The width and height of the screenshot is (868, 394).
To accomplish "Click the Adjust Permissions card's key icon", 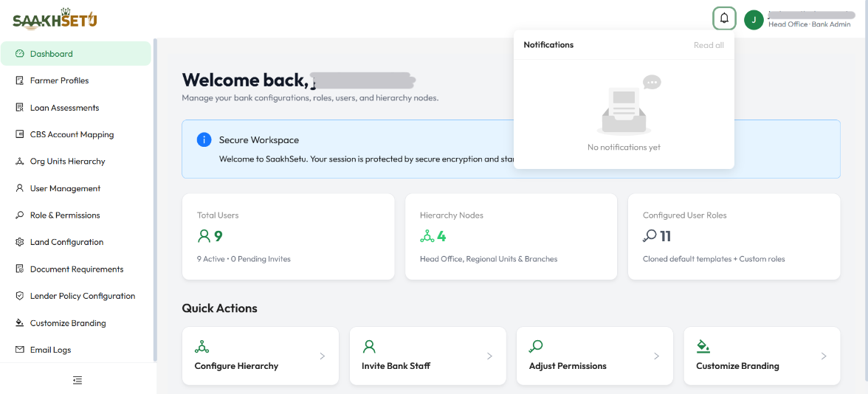I will pyautogui.click(x=536, y=347).
